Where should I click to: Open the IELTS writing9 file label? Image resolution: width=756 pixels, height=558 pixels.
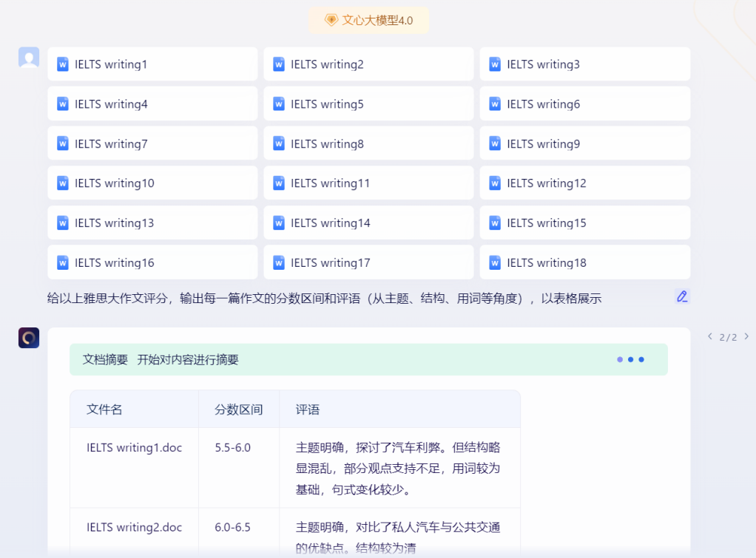(x=544, y=144)
